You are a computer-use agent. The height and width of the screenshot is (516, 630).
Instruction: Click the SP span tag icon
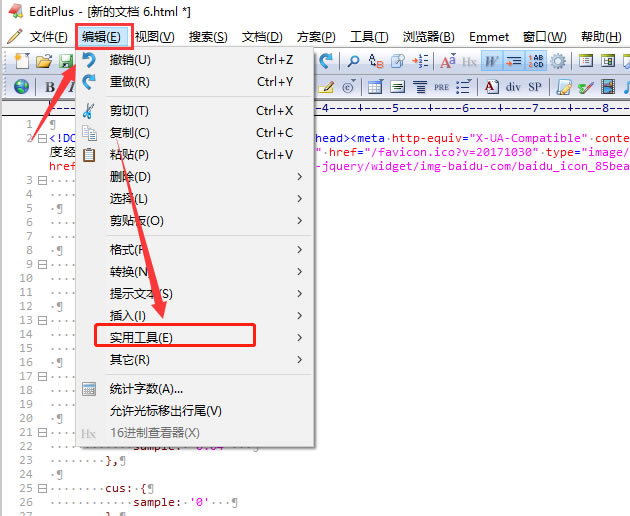click(x=535, y=87)
